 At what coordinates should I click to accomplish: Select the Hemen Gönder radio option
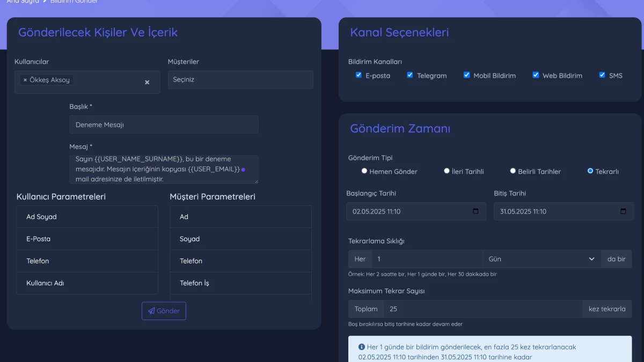(x=364, y=171)
